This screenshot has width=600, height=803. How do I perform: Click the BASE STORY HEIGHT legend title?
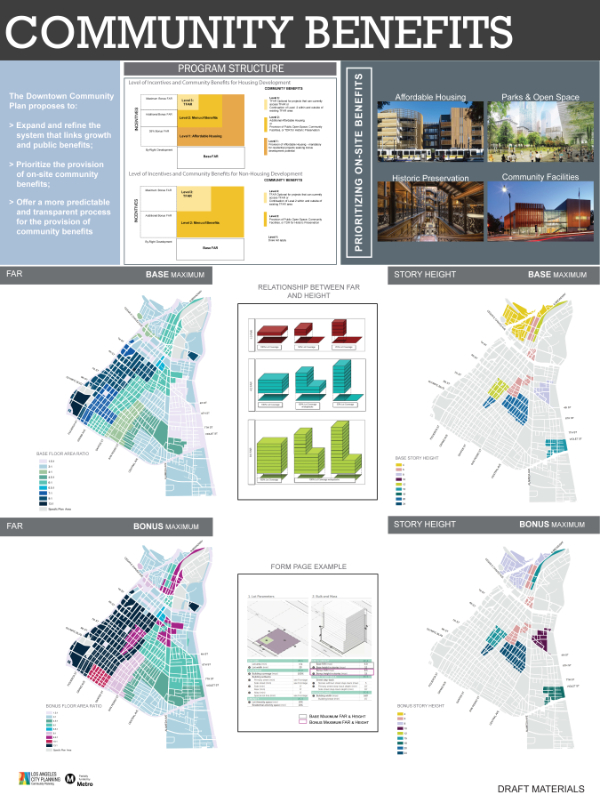tap(417, 458)
